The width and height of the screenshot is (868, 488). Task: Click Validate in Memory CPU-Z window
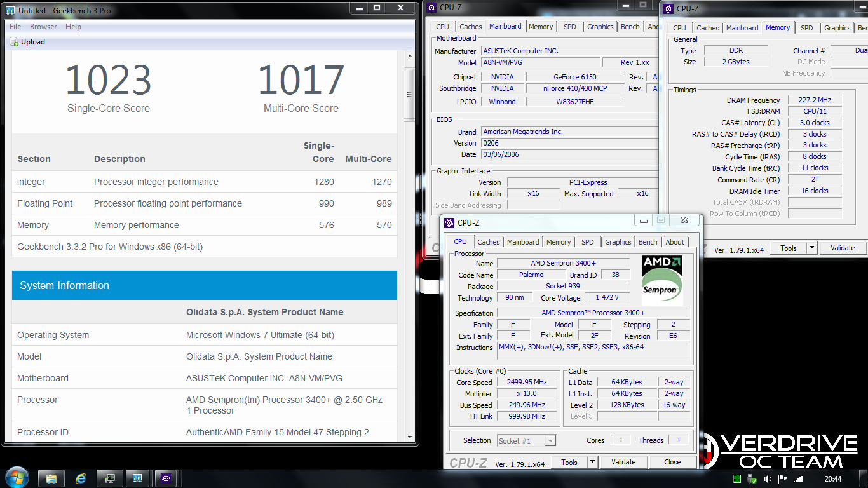pyautogui.click(x=843, y=248)
